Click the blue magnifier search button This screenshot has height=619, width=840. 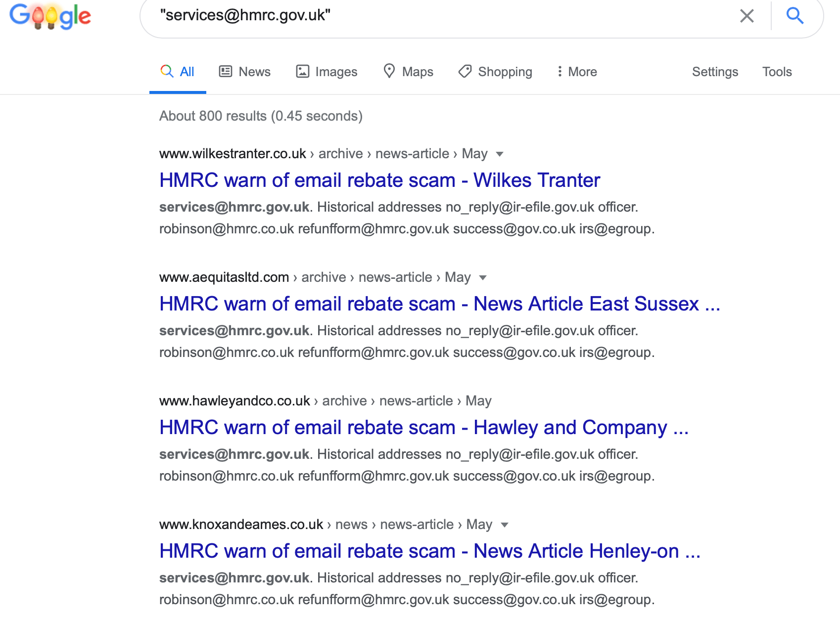pos(794,15)
